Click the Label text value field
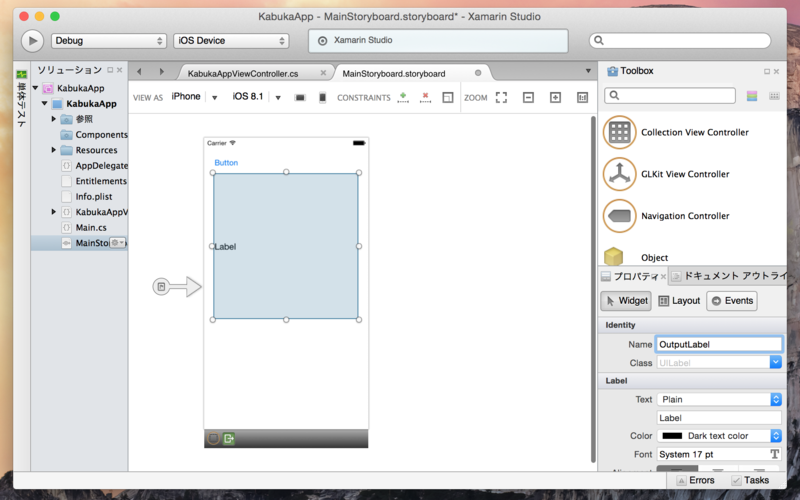Image resolution: width=800 pixels, height=500 pixels. click(719, 418)
